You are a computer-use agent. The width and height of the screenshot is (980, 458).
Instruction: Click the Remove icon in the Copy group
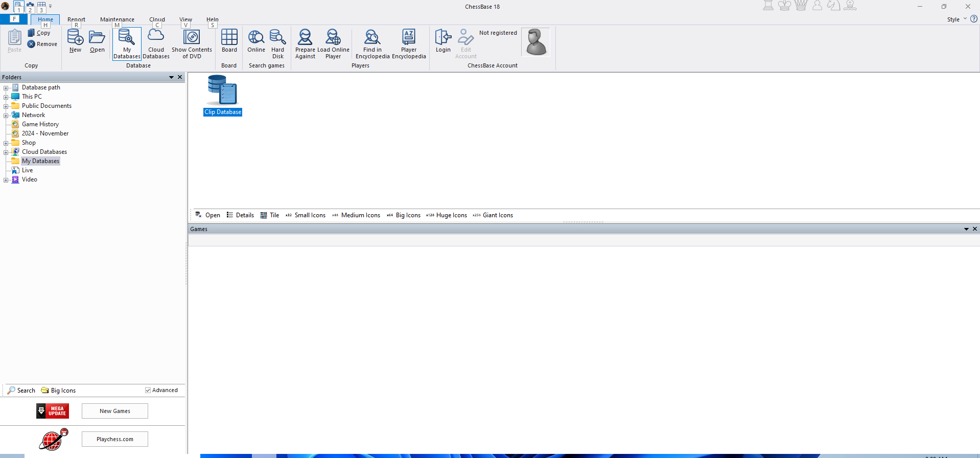[x=31, y=44]
